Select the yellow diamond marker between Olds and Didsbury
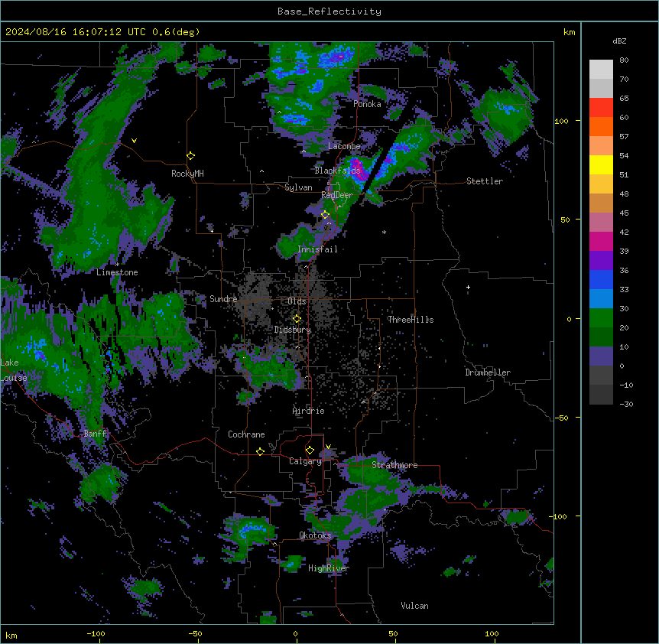 (x=297, y=319)
